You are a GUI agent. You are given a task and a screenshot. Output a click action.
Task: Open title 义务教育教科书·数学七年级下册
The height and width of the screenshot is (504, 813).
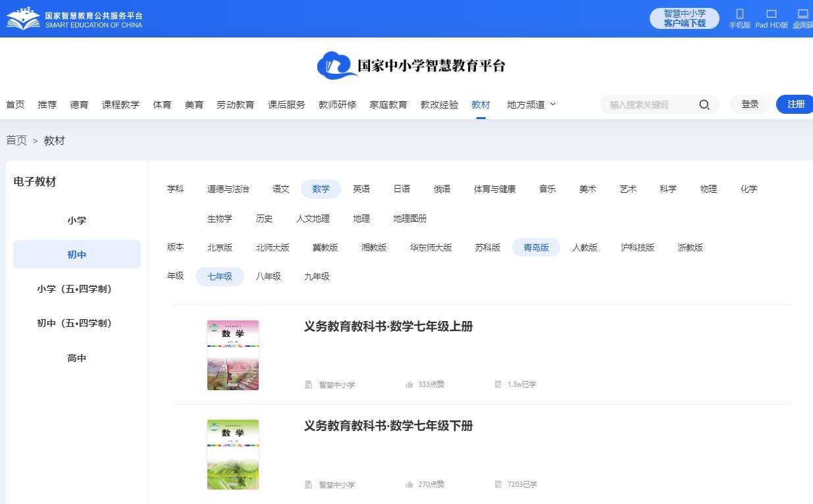point(388,426)
